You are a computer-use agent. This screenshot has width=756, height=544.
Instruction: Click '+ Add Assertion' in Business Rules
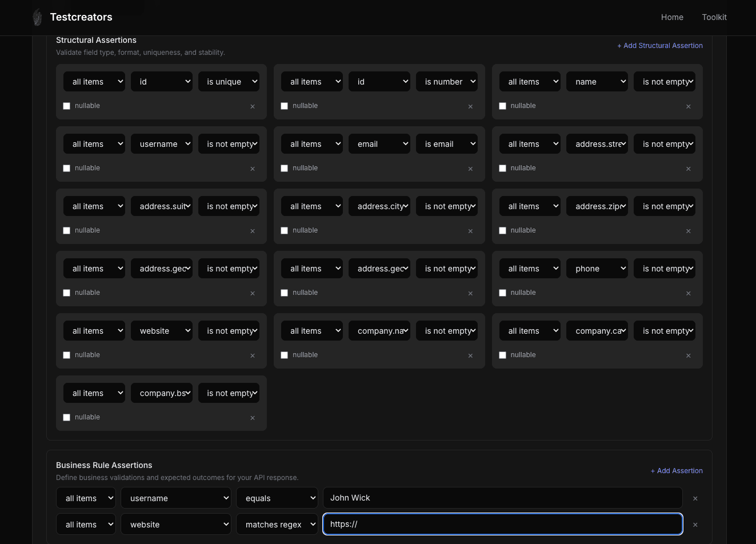pos(677,471)
